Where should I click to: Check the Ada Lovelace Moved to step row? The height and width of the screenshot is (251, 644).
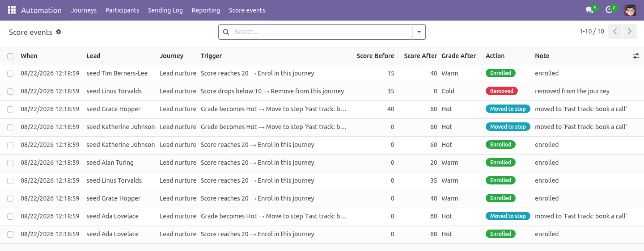pos(10,217)
